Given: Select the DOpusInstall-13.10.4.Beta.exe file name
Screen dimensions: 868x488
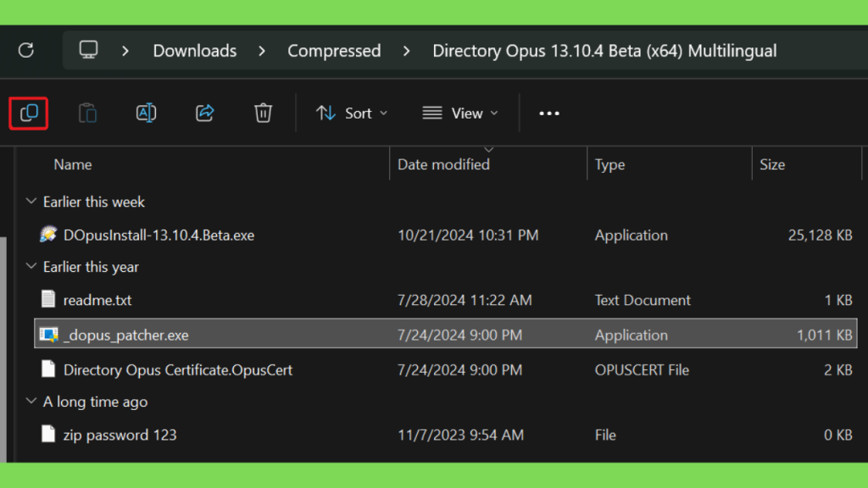Looking at the screenshot, I should (159, 236).
